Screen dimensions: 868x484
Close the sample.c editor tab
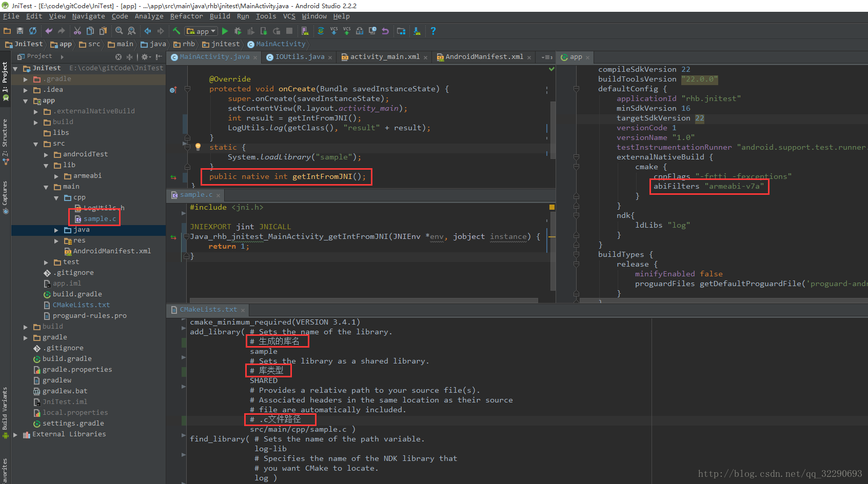(x=218, y=195)
